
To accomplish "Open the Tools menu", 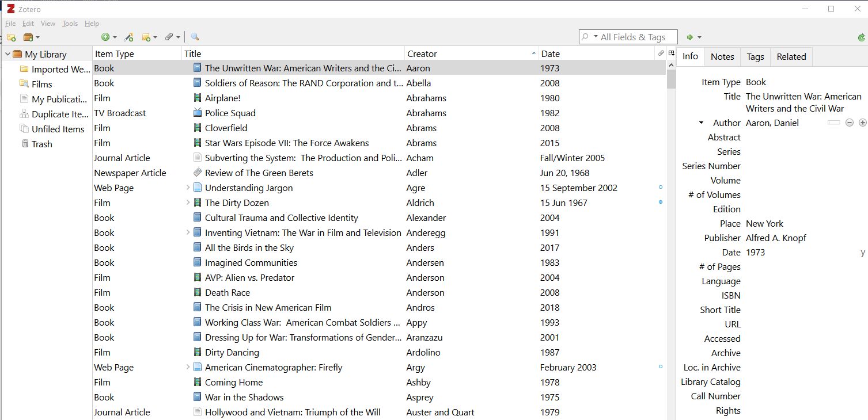I will tap(70, 24).
